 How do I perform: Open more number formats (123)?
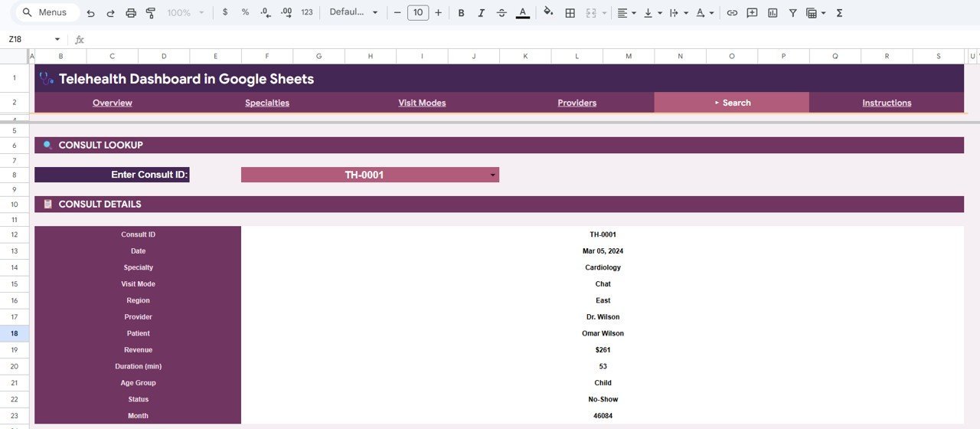[307, 12]
